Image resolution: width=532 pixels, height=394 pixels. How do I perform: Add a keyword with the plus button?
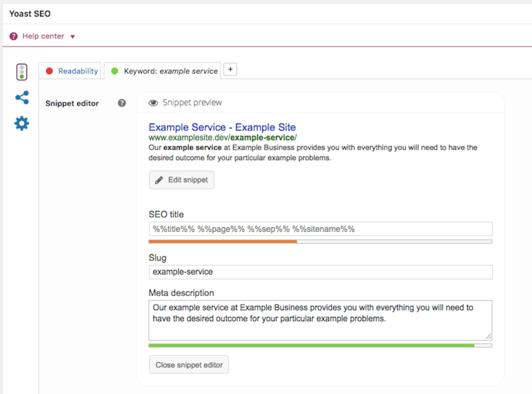point(230,70)
